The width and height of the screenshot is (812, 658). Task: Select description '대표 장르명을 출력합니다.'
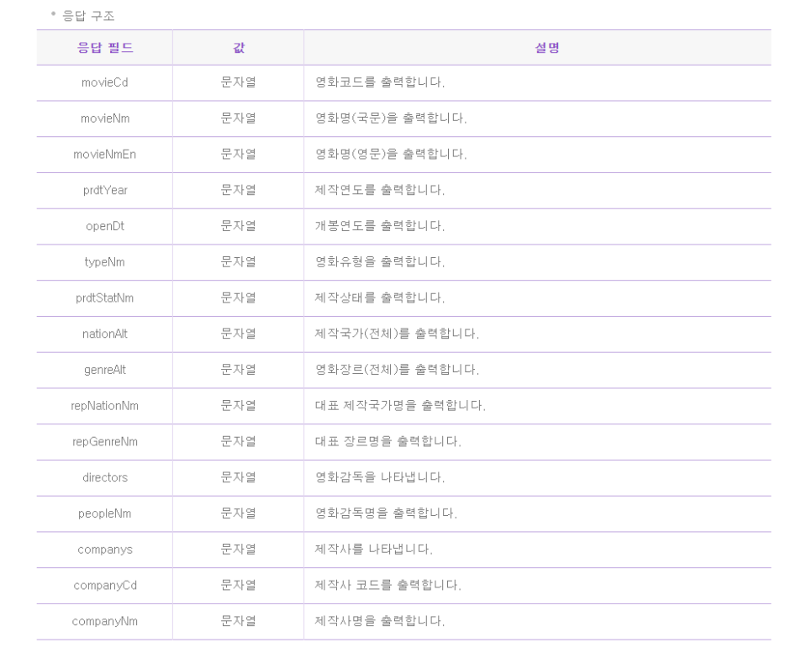(388, 441)
